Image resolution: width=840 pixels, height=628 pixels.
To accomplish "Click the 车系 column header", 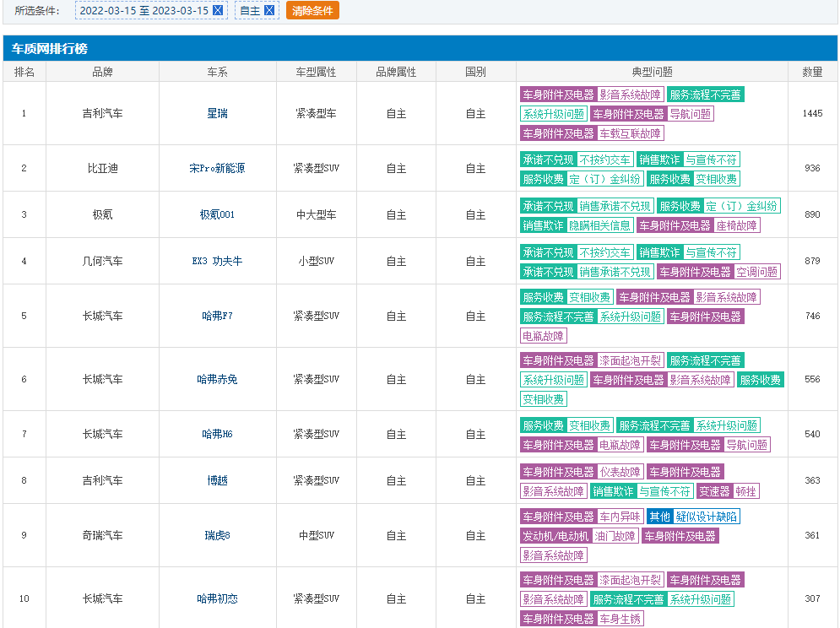I will [218, 72].
